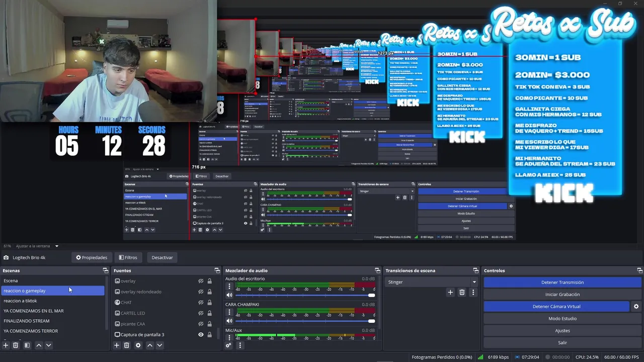Open Propiedades for Logitech Brio 4k
This screenshot has height=362, width=644.
[x=92, y=257]
